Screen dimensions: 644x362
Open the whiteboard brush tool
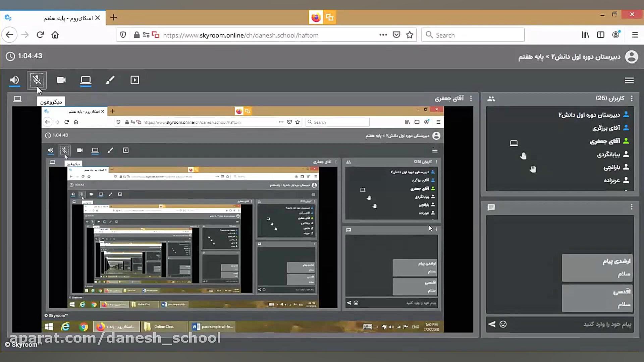tap(110, 80)
